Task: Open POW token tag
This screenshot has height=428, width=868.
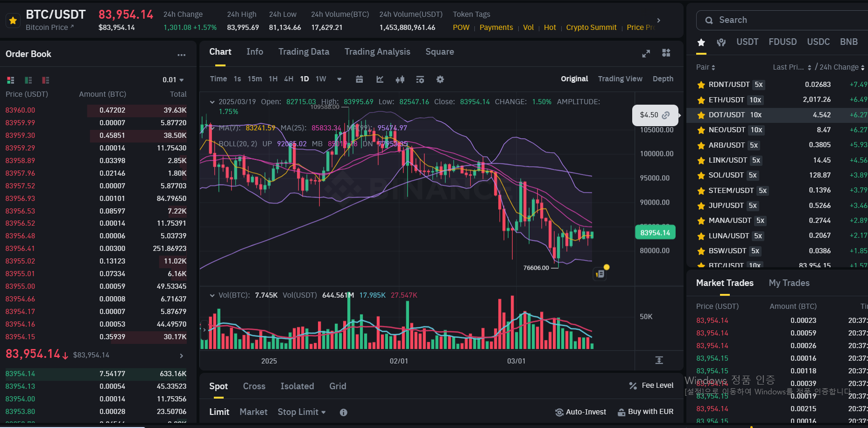Action: [461, 28]
